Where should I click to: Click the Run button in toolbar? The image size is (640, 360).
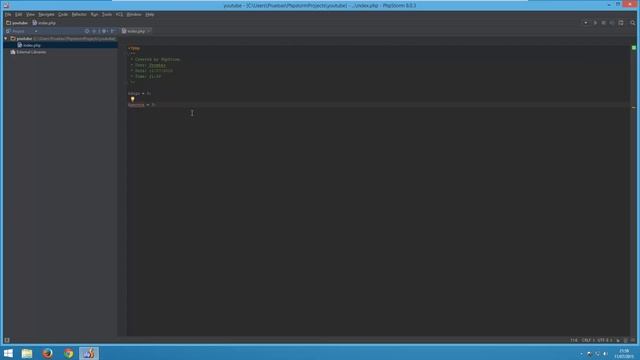tap(595, 23)
